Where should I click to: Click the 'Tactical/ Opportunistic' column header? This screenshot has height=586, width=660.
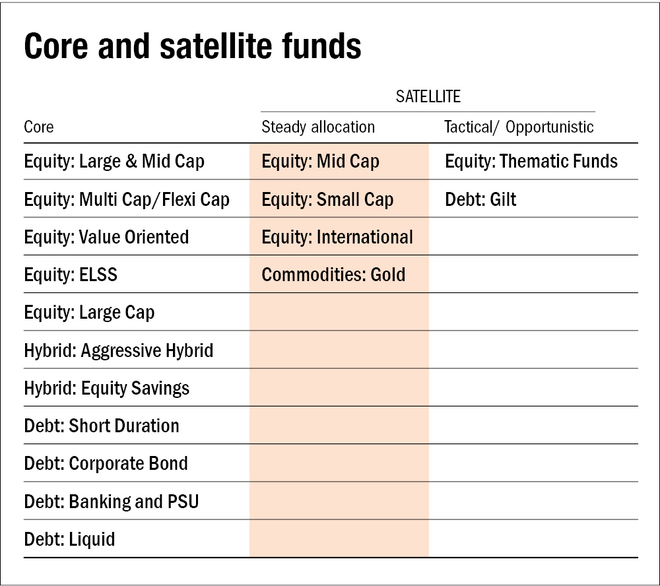pos(519,127)
